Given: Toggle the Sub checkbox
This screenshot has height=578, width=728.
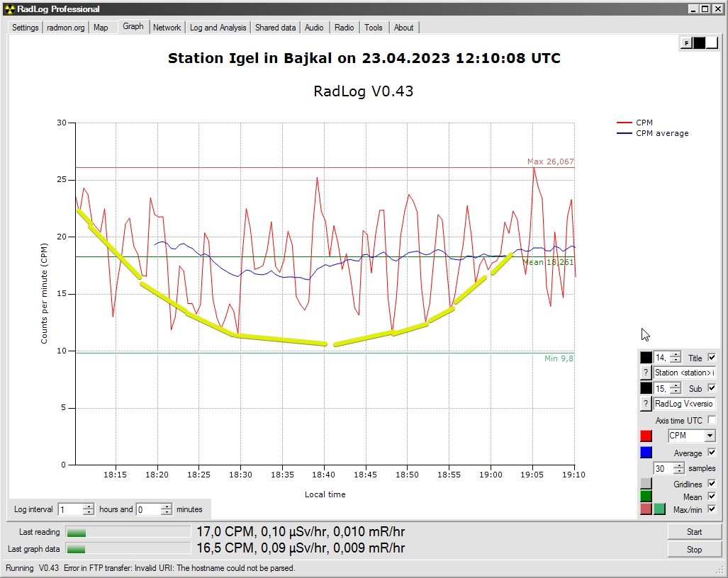Looking at the screenshot, I should (712, 387).
